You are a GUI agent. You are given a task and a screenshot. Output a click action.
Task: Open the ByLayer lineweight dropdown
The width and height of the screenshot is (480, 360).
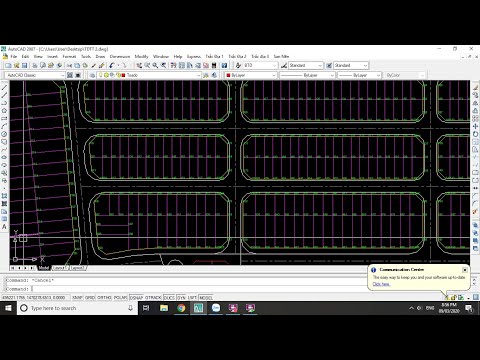coord(359,75)
